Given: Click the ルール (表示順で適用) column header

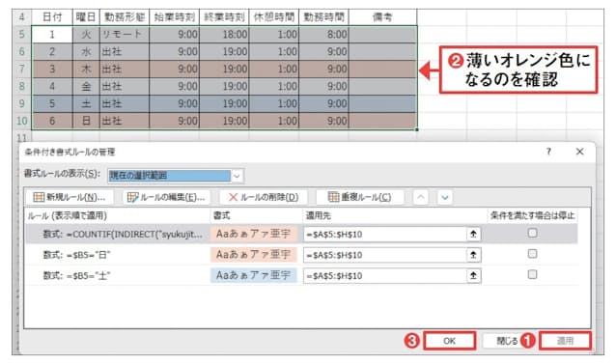Looking at the screenshot, I should click(x=67, y=215).
